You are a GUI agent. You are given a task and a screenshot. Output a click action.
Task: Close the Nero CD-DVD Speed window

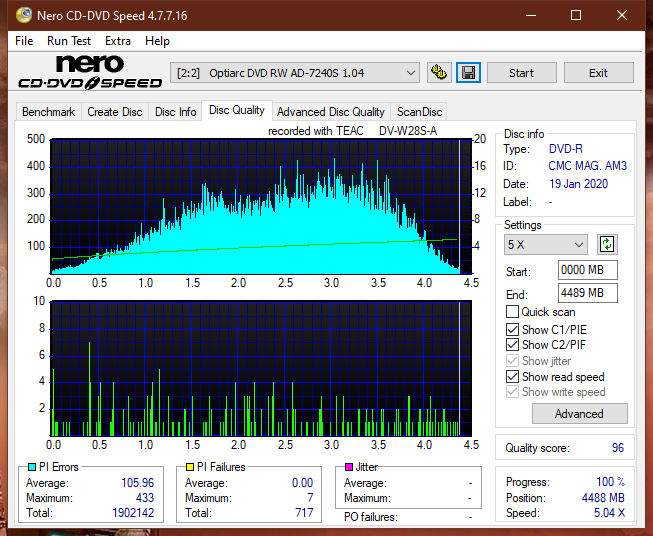[x=622, y=15]
